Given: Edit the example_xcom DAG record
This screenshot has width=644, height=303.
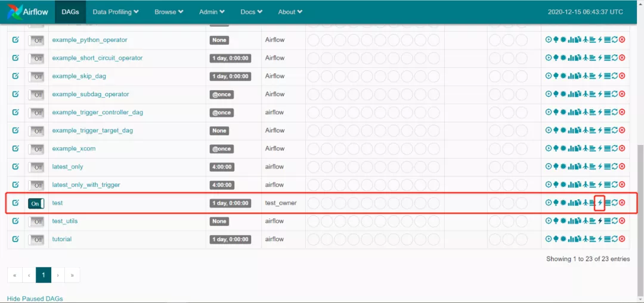Looking at the screenshot, I should [x=16, y=148].
